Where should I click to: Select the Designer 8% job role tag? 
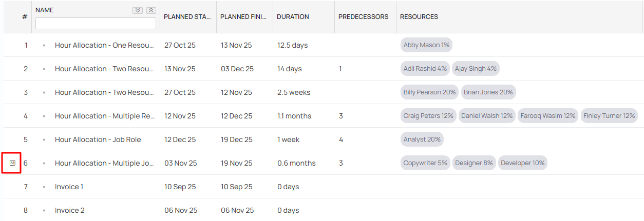[x=473, y=163]
